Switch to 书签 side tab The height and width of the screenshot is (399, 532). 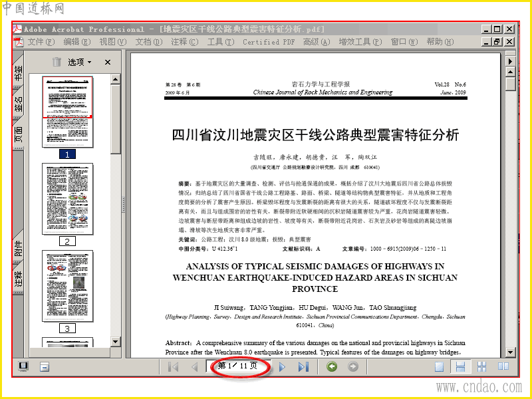pyautogui.click(x=19, y=72)
